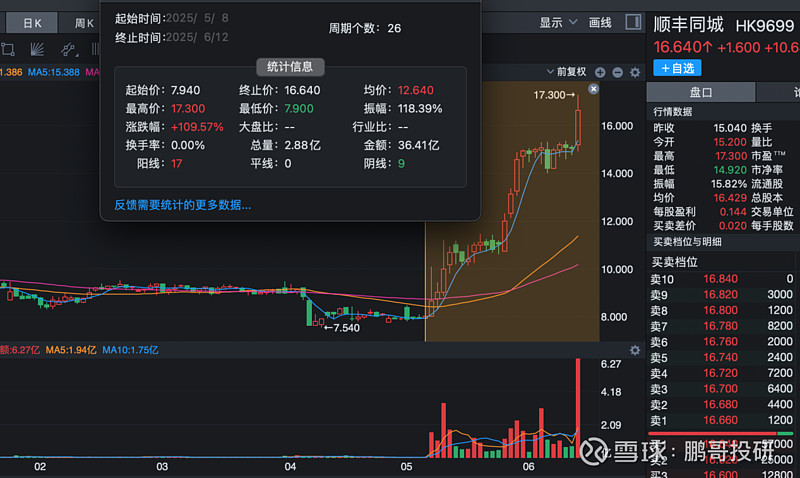The height and width of the screenshot is (478, 800).
Task: Select the rectangle drawing tool icon
Action: [8, 49]
